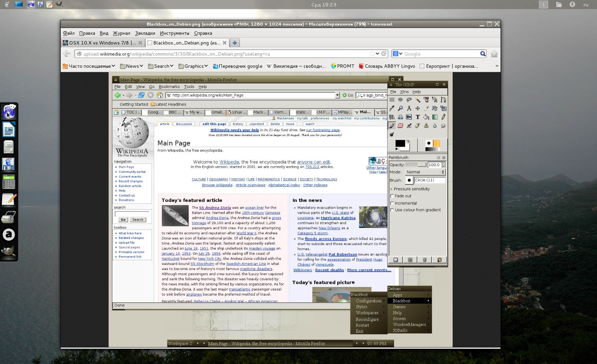Click the Opacity slider in pictured GIMP
Image resolution: width=597 pixels, height=364 pixels.
(x=416, y=165)
